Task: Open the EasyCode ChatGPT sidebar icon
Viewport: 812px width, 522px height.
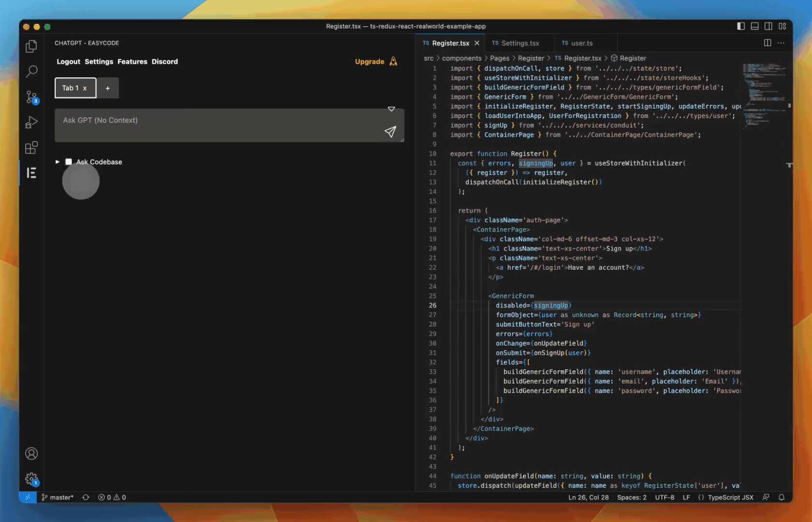Action: 31,173
